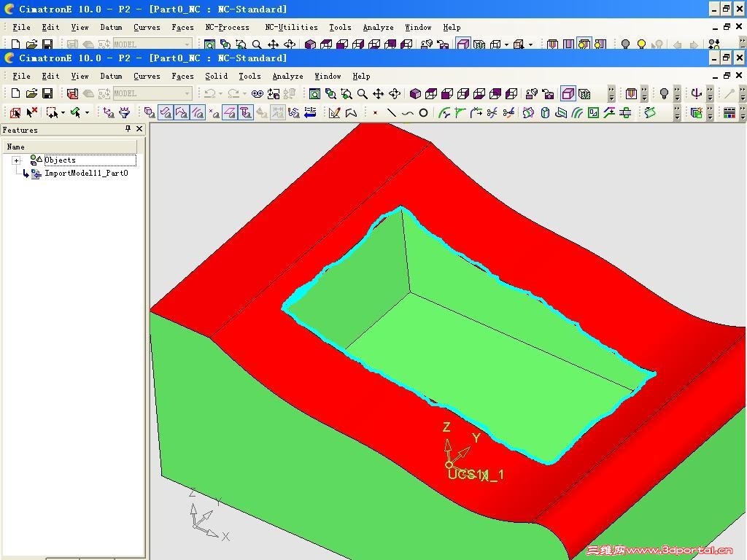Expand the Objects tree node
747x560 pixels.
[16, 160]
